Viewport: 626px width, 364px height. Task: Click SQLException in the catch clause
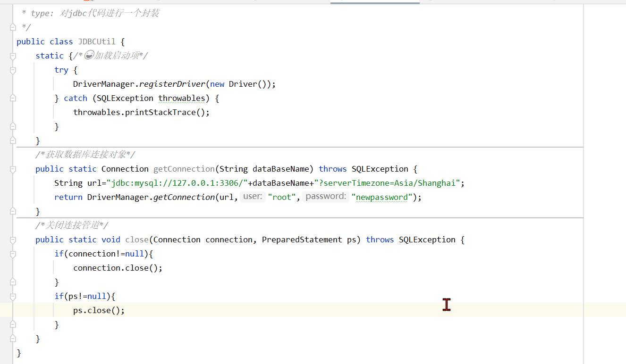tap(125, 98)
